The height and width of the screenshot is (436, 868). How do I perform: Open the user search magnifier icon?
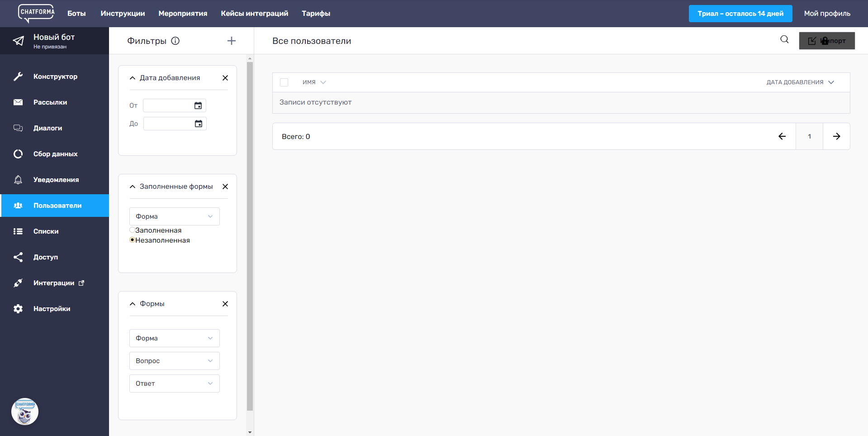pyautogui.click(x=784, y=39)
